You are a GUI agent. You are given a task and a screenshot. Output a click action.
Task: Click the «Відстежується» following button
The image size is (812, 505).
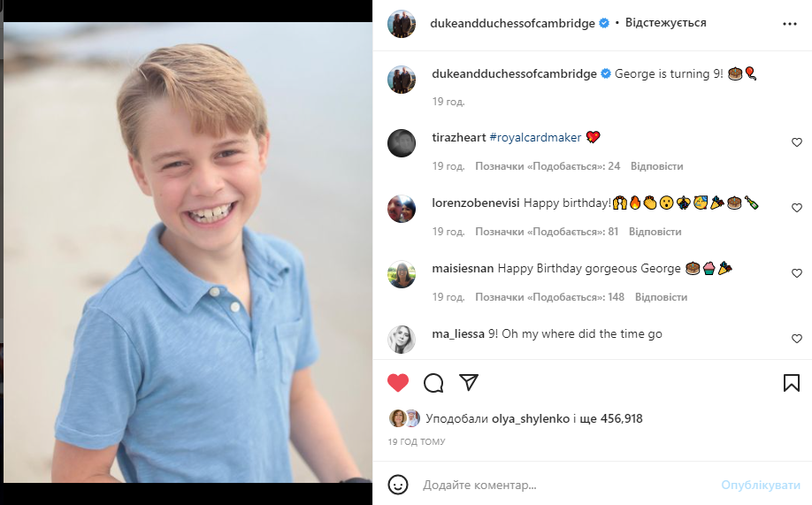click(x=665, y=23)
